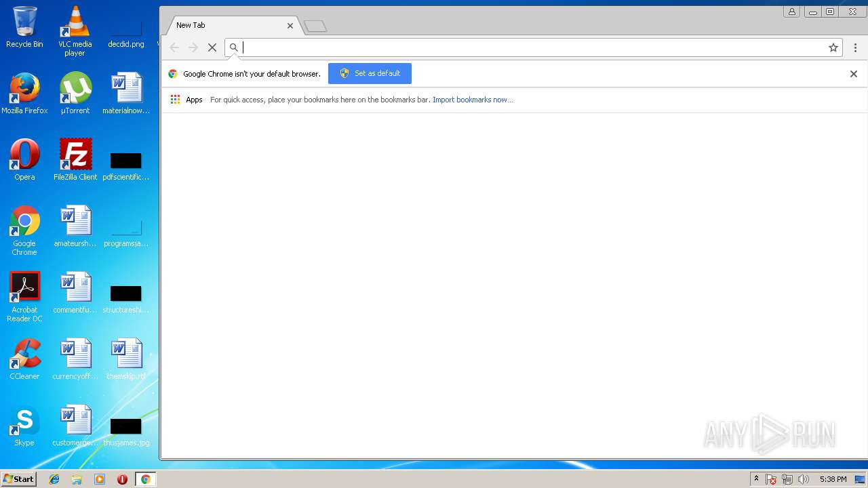Click the Chrome profile person icon

791,12
